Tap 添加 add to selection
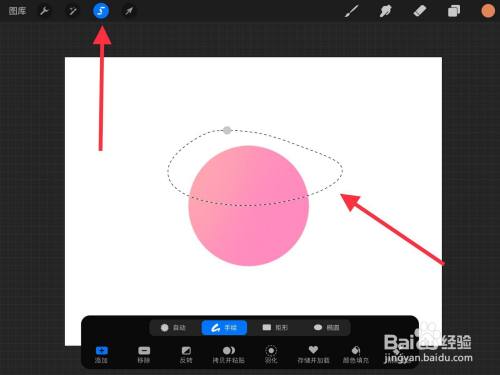Image resolution: width=500 pixels, height=375 pixels. click(x=101, y=355)
